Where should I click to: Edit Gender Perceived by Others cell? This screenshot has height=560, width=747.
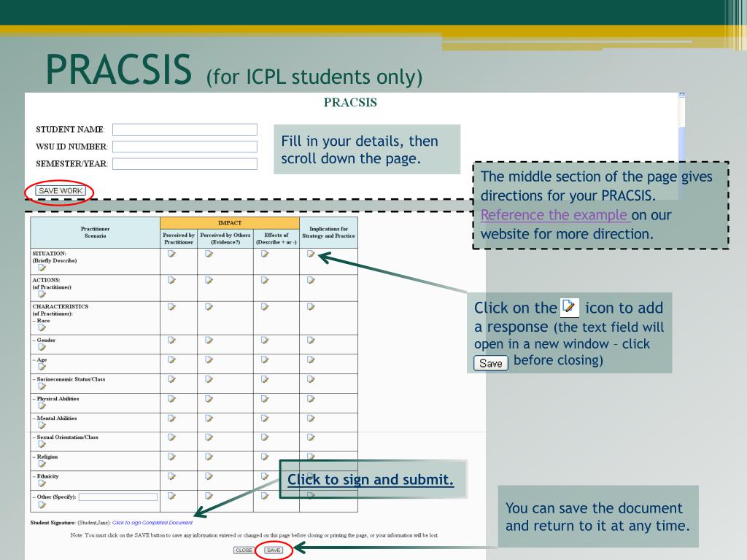point(209,341)
